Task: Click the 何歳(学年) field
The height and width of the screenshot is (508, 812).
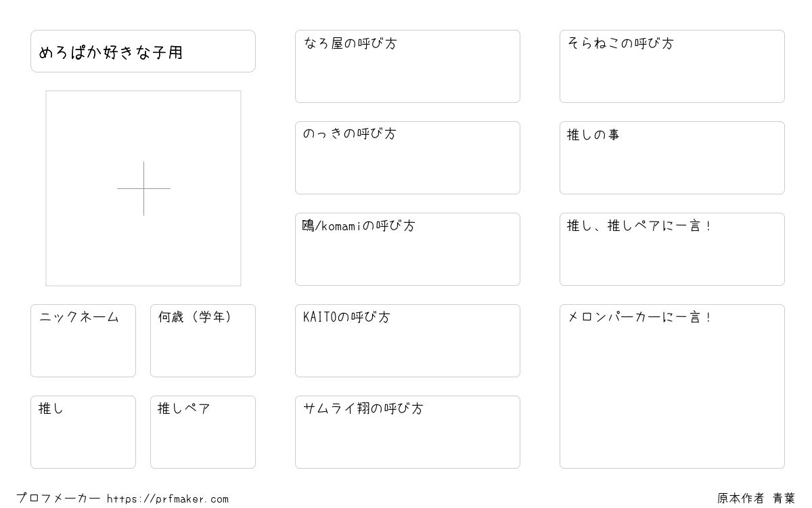Action: point(203,341)
